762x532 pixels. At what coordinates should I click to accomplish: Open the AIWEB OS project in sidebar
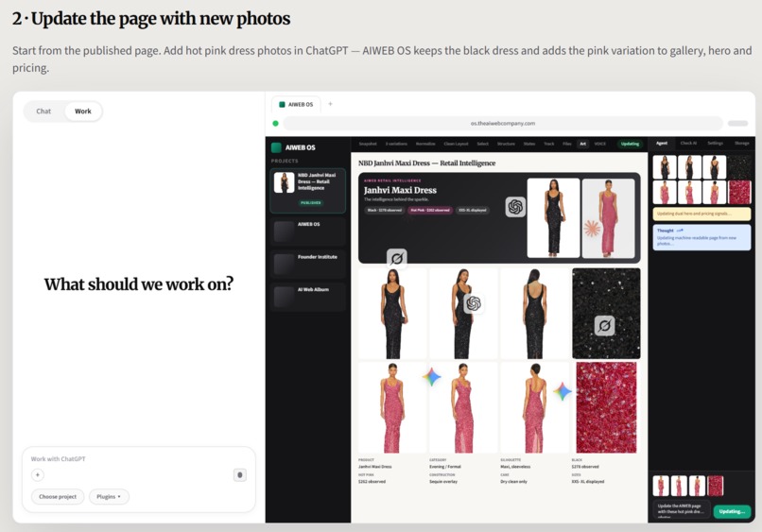click(307, 232)
